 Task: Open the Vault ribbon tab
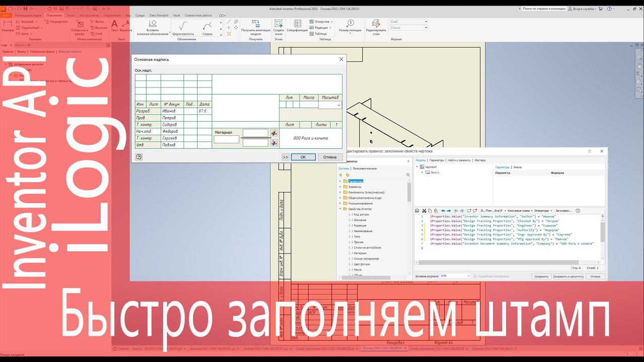(x=177, y=16)
